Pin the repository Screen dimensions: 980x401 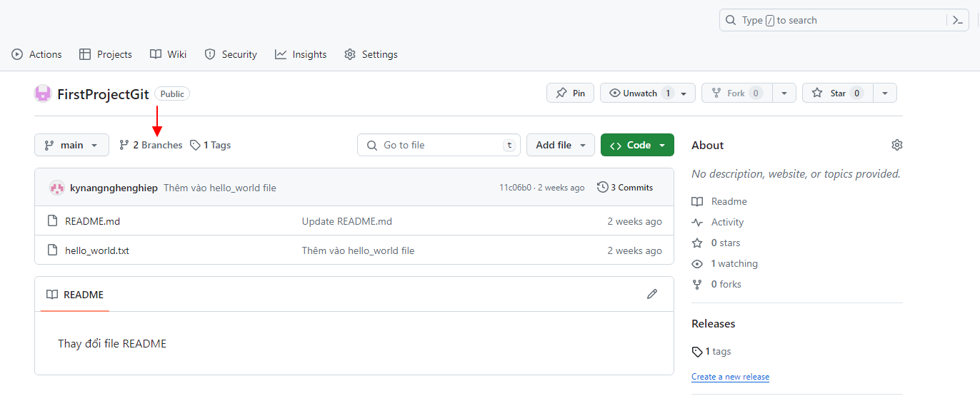click(570, 93)
